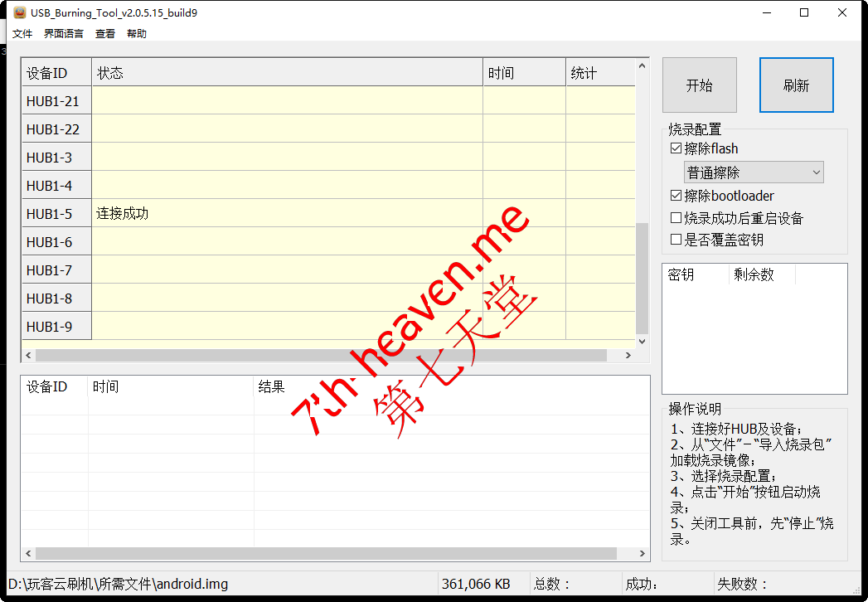Open the 查看 menu
This screenshot has height=602, width=868.
pos(105,34)
